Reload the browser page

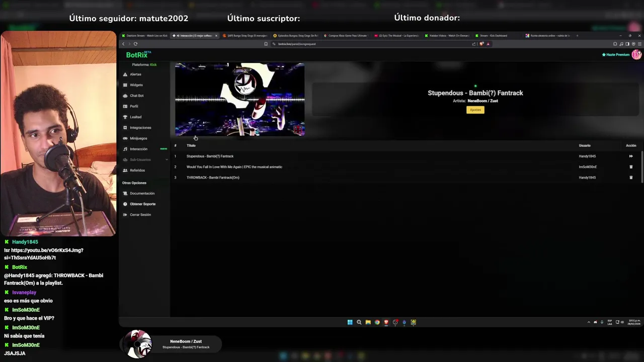click(x=135, y=44)
